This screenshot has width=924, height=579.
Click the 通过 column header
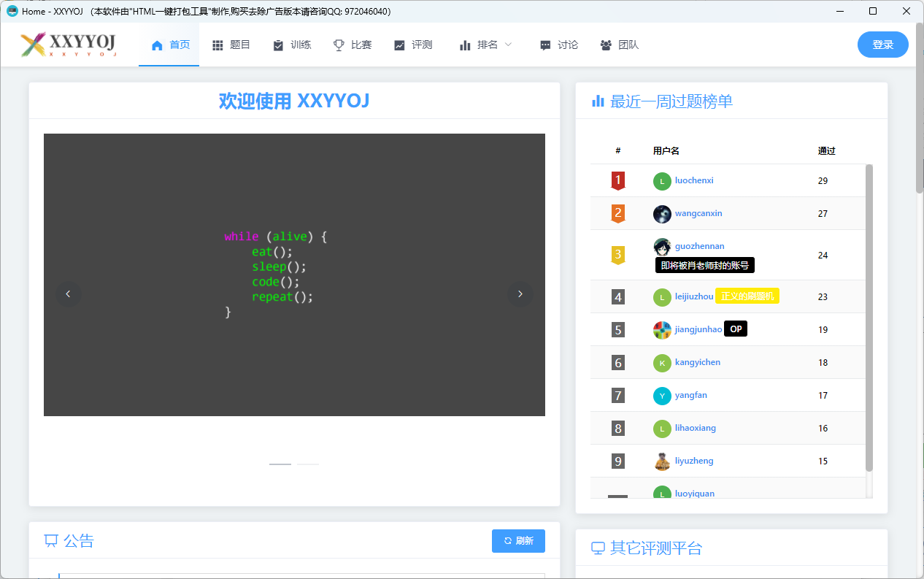(x=827, y=151)
